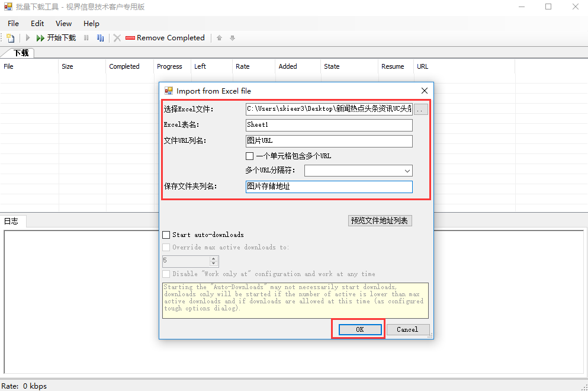
Task: Click the 开始下载 start download button
Action: tap(56, 38)
